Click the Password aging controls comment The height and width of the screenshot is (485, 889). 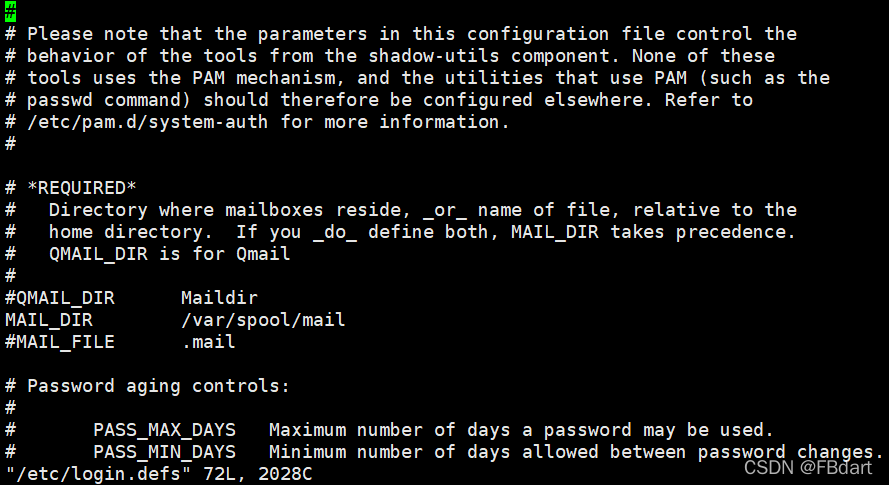(158, 386)
